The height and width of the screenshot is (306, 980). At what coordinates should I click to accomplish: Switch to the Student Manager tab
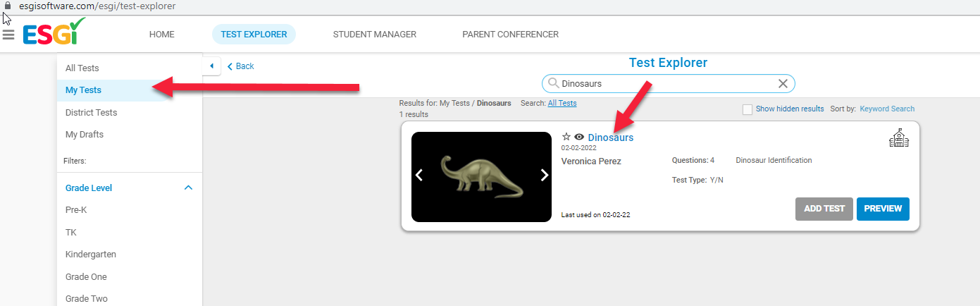(375, 34)
